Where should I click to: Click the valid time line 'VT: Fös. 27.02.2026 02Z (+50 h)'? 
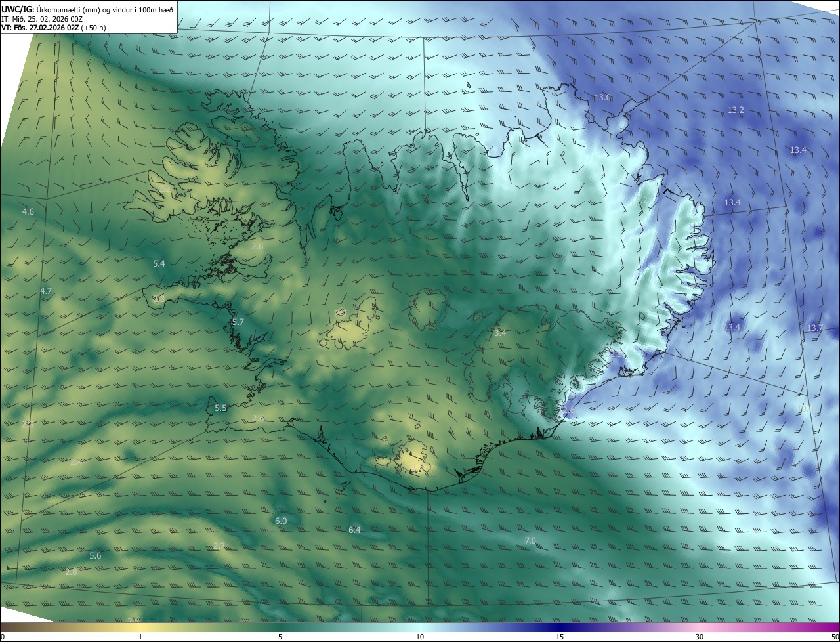pyautogui.click(x=54, y=28)
